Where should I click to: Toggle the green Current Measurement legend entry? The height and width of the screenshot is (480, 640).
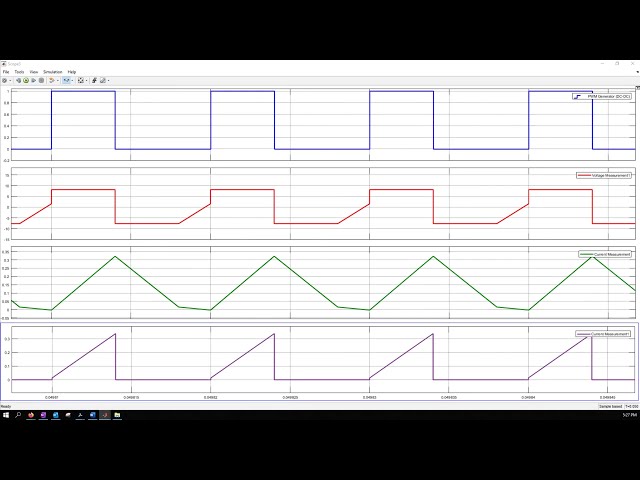(x=605, y=254)
